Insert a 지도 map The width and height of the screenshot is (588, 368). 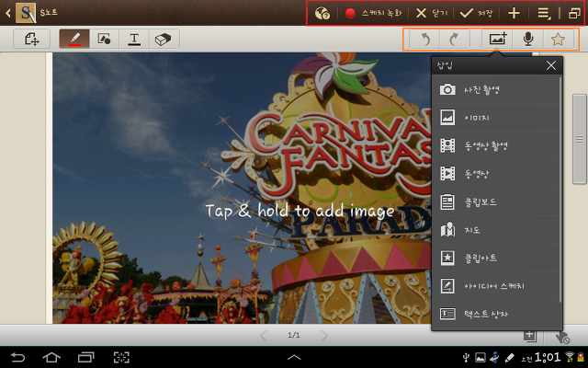point(495,230)
